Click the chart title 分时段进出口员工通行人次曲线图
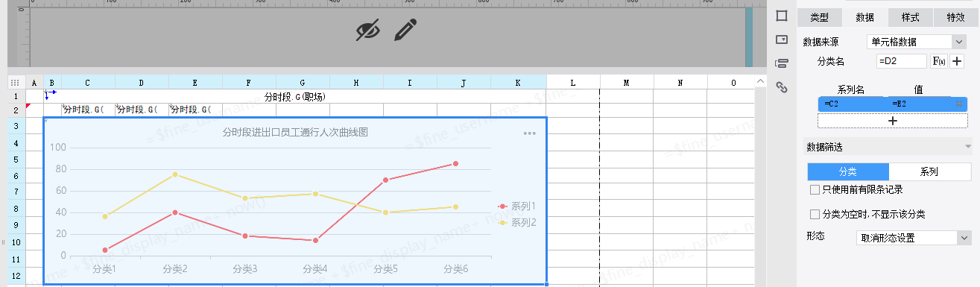980x287 pixels. 295,133
